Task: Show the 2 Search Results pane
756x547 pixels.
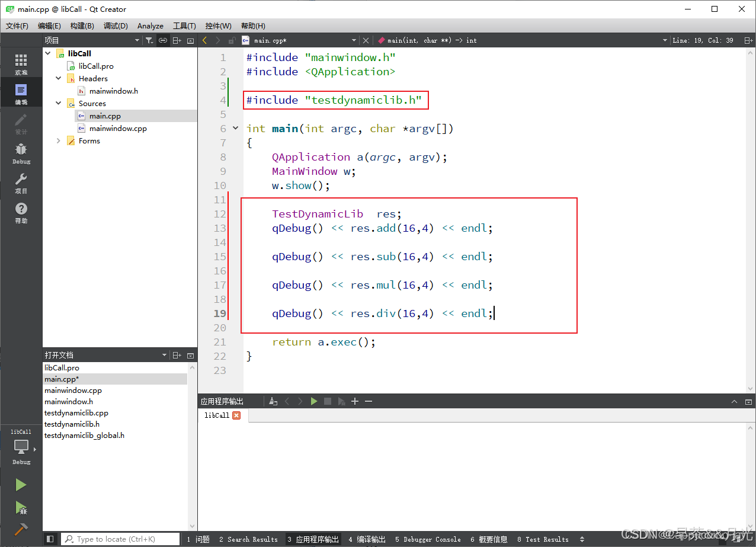Action: pyautogui.click(x=248, y=539)
